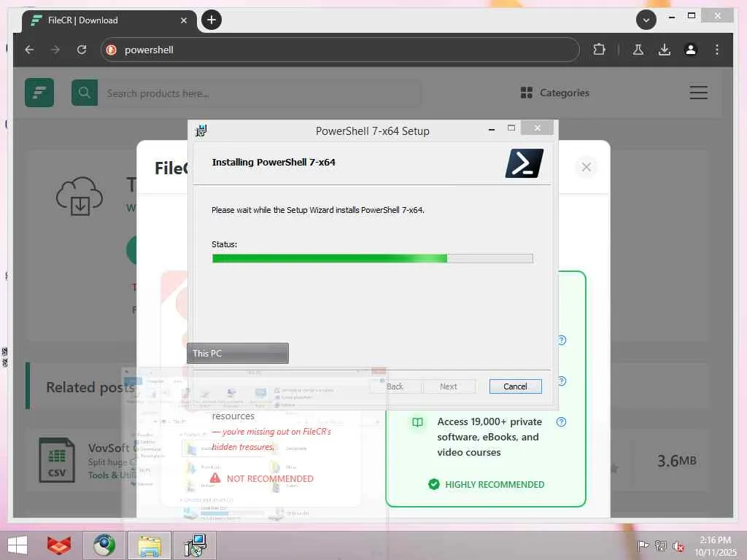
Task: Open the browser downloads icon
Action: (664, 50)
